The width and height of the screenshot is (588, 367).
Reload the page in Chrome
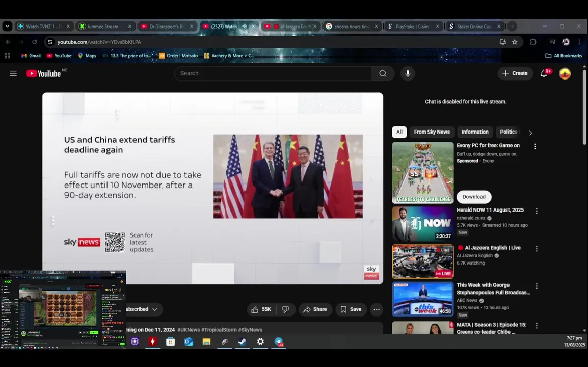point(35,42)
